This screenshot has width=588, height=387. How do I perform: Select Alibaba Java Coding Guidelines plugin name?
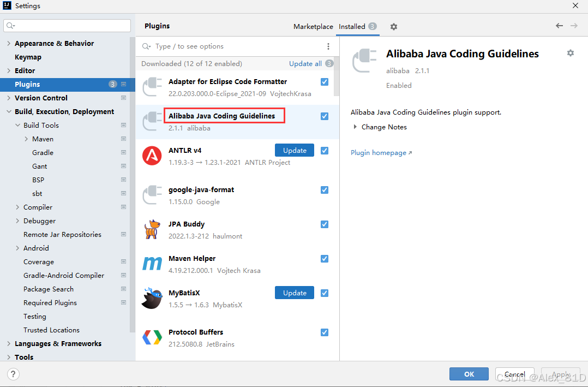[x=221, y=116]
